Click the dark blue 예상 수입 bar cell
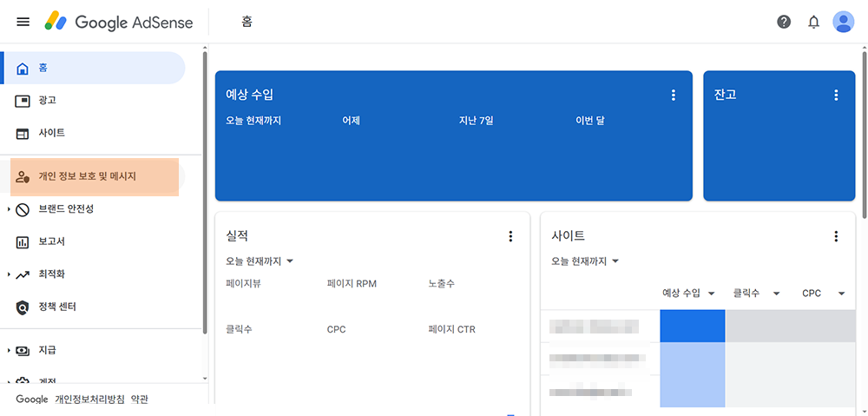Viewport: 868px width, 416px height. (x=693, y=327)
